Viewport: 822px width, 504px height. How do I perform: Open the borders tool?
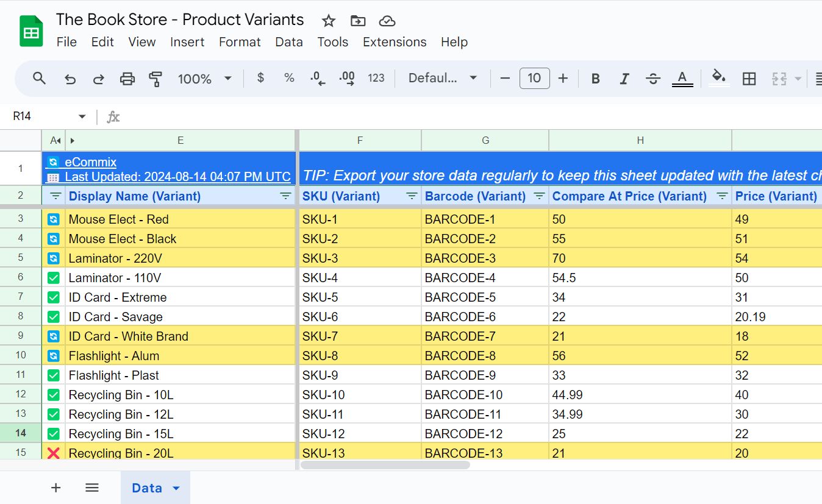coord(749,78)
